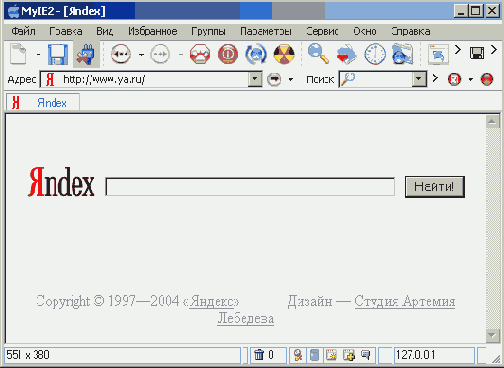
Task: Click the globe with pages toolbar icon
Action: pos(403,54)
